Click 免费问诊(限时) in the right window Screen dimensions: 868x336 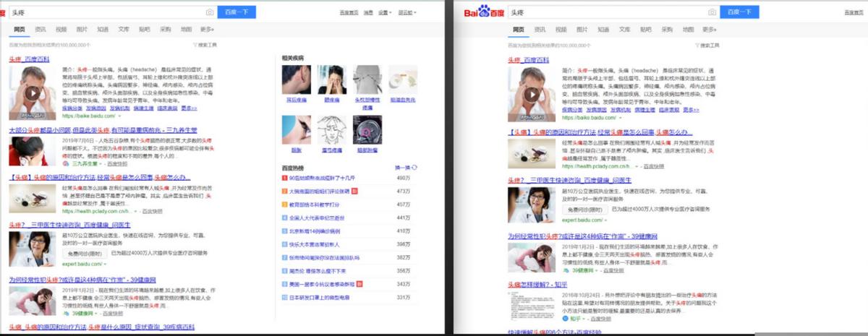(585, 209)
